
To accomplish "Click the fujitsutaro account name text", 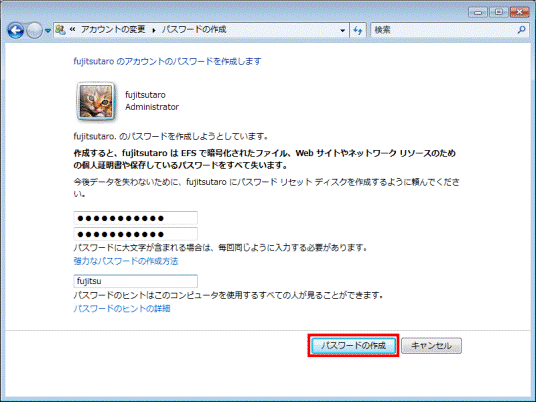I will (145, 95).
